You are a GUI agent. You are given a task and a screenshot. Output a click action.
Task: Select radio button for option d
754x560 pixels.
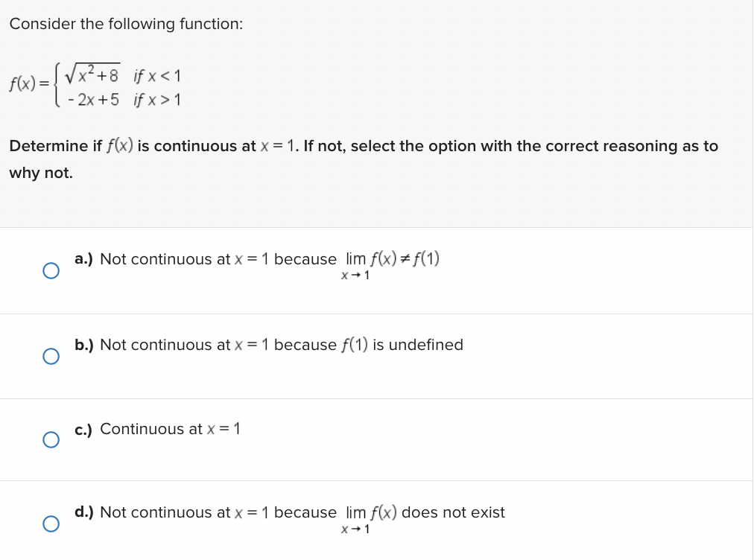click(51, 524)
